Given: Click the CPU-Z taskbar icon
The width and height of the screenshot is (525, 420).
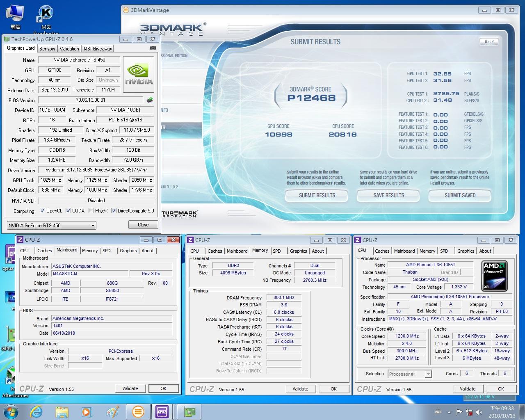Looking at the screenshot, I should pos(162,411).
